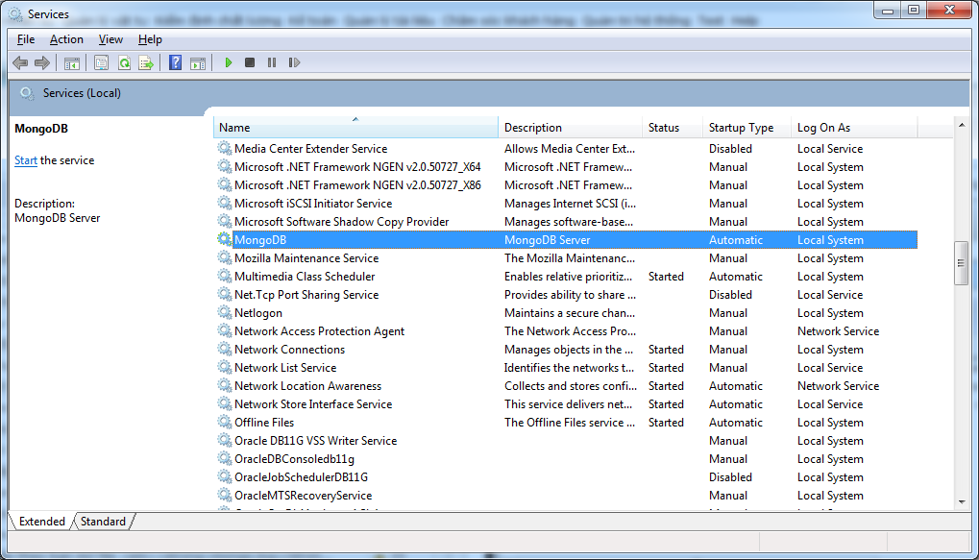The image size is (979, 560).
Task: Click the scrollbar down arrow
Action: [962, 502]
